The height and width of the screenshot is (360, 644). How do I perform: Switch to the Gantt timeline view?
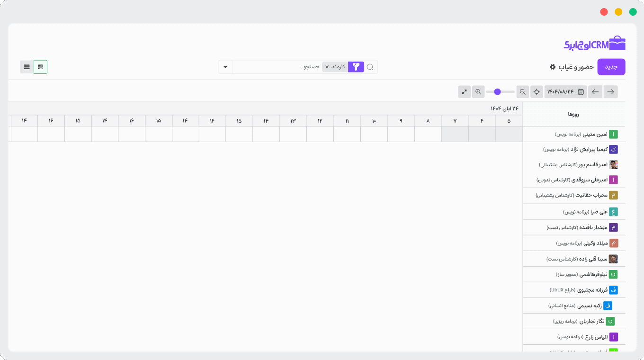(41, 67)
